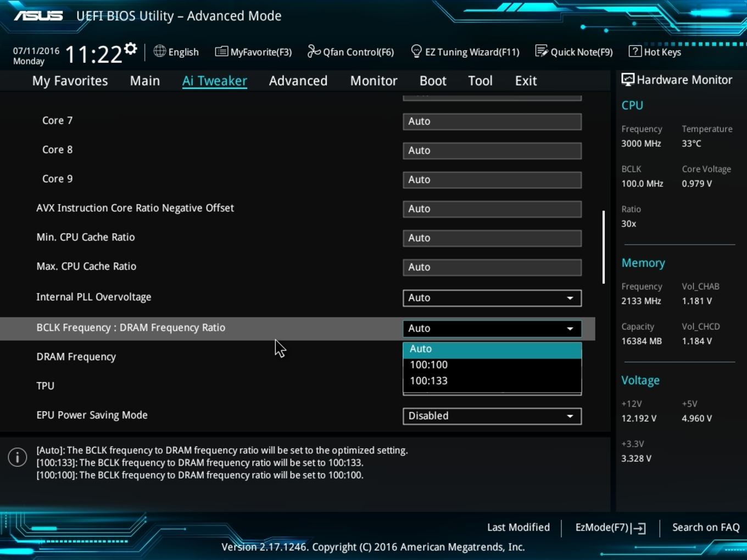Screen dimensions: 747x560
Task: Go to the Advanced tab
Action: pyautogui.click(x=298, y=81)
